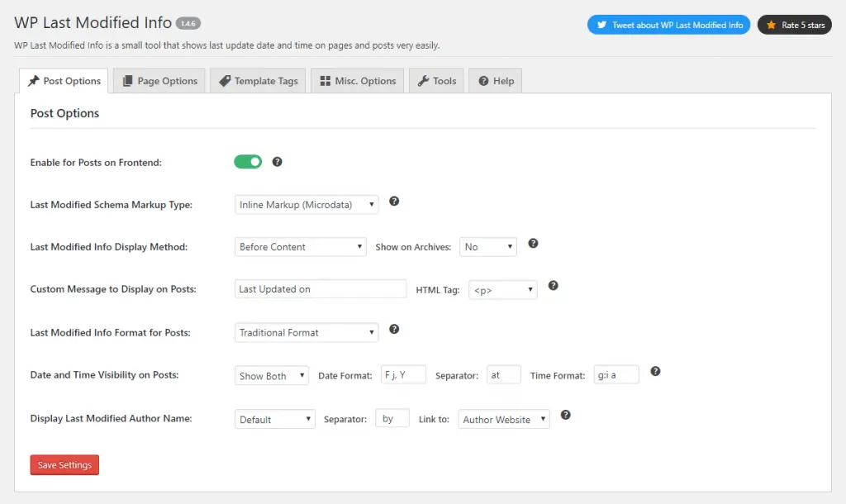This screenshot has height=504, width=846.
Task: Click the Rate 5 stars button
Action: (x=795, y=25)
